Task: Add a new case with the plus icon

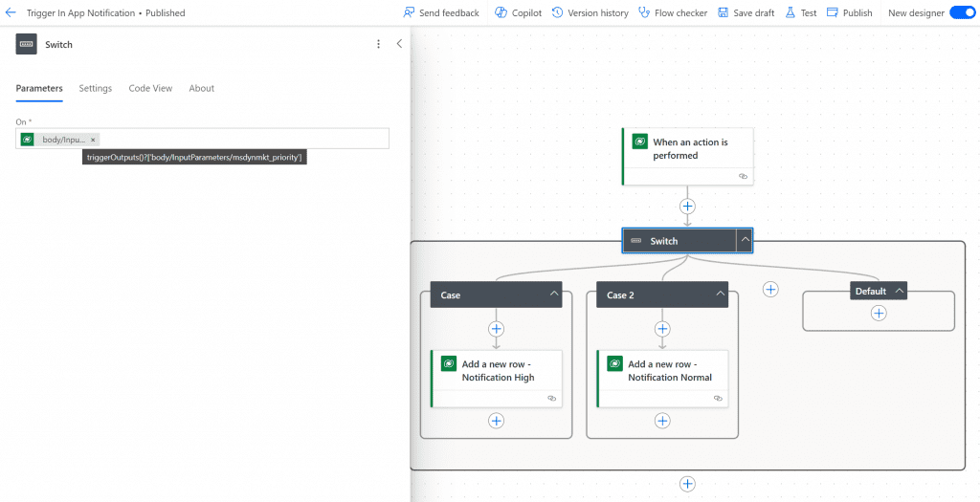Action: (x=770, y=290)
